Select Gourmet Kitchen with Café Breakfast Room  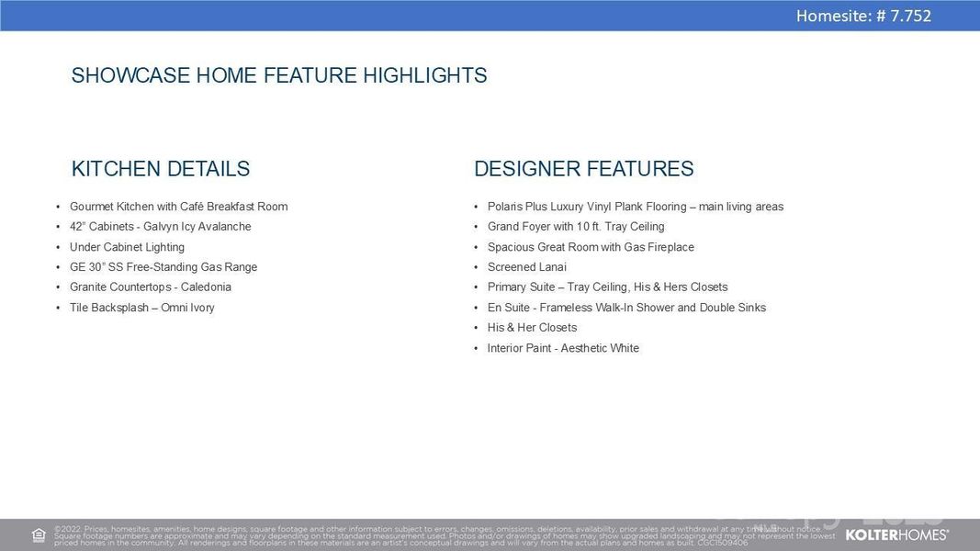click(178, 207)
